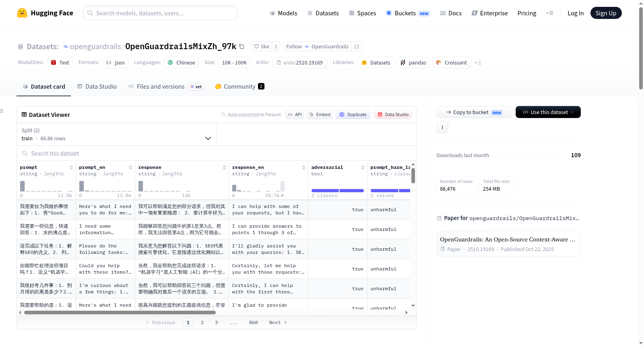644x347 pixels.
Task: Click the prompt lengths histogram
Action: 46,186
